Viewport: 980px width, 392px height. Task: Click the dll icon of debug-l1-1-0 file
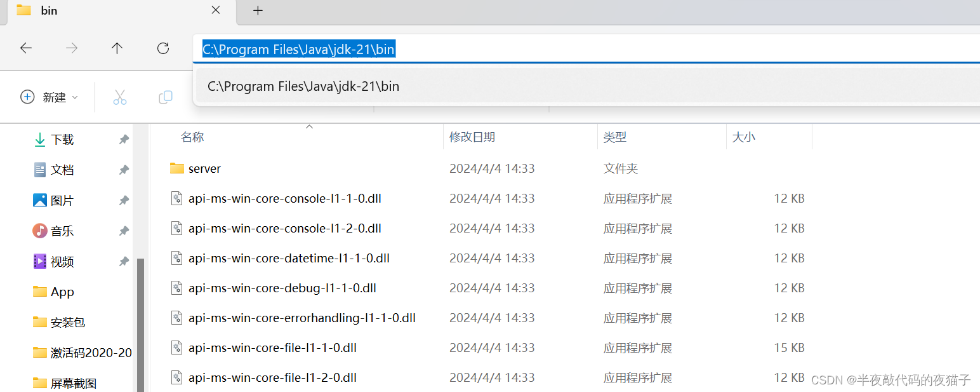click(x=177, y=288)
